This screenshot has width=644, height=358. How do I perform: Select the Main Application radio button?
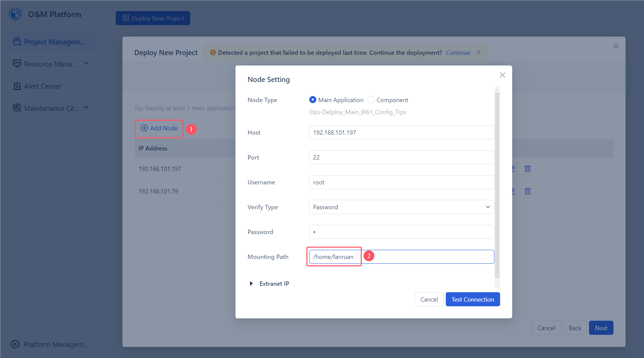(x=313, y=100)
